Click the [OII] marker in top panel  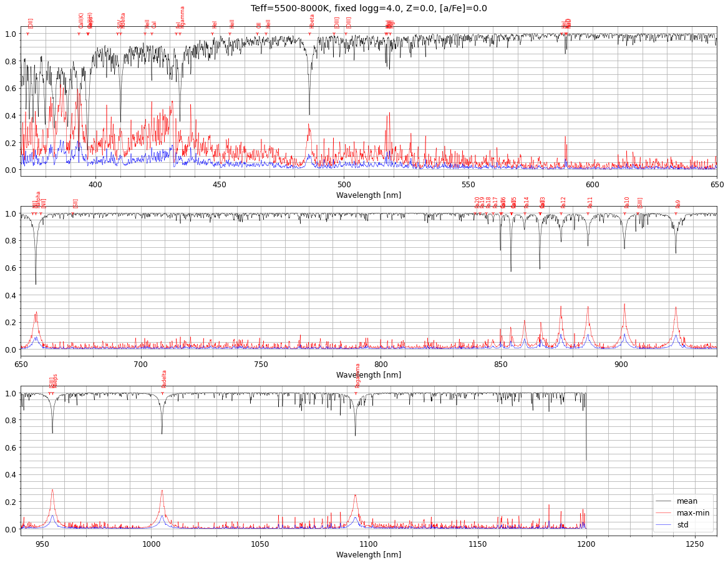pos(28,34)
